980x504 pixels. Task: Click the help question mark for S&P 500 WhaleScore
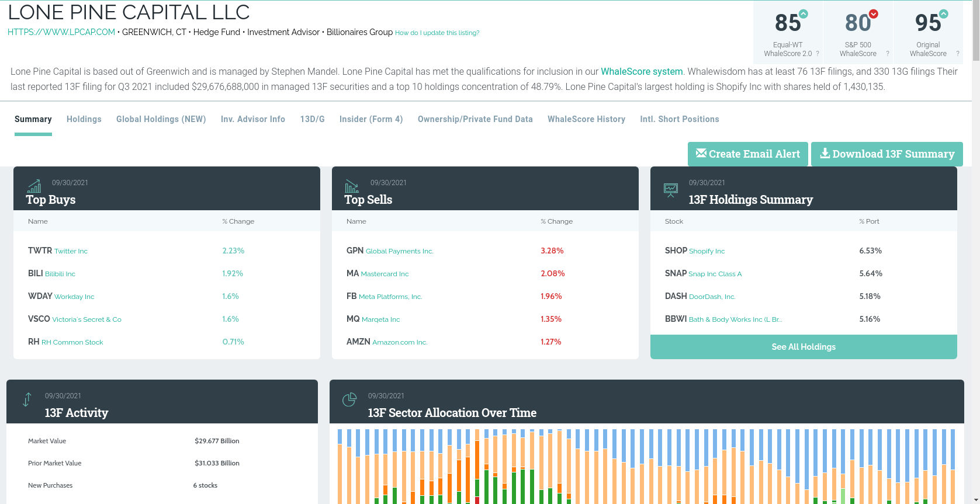[888, 54]
